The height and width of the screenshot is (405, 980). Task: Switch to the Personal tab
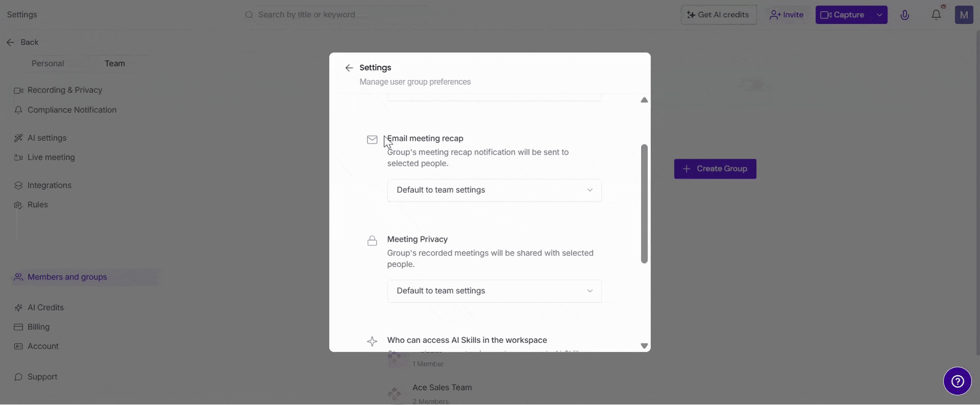pos(48,64)
